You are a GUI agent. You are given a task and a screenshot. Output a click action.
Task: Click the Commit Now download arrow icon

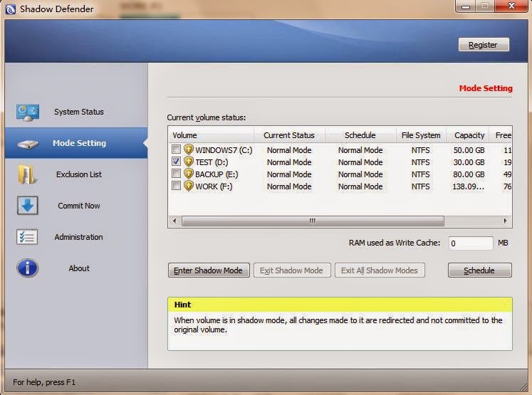coord(28,206)
